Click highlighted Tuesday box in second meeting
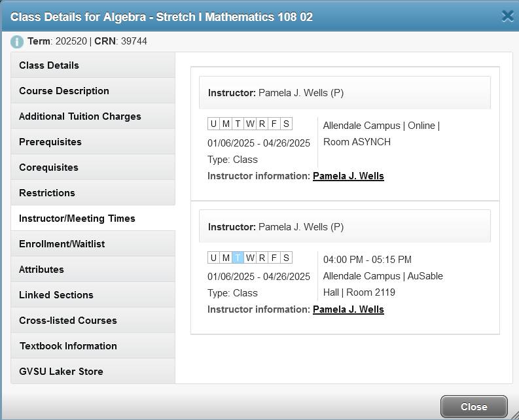This screenshot has width=519, height=420. [238, 258]
